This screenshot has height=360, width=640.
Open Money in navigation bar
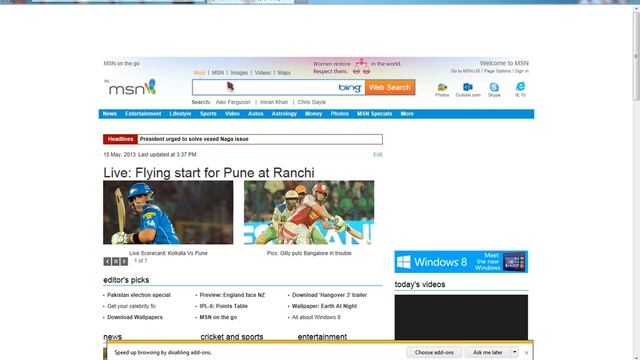coord(313,114)
